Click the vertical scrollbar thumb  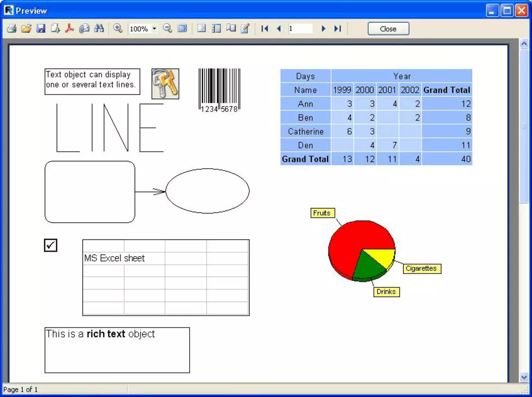(524, 126)
